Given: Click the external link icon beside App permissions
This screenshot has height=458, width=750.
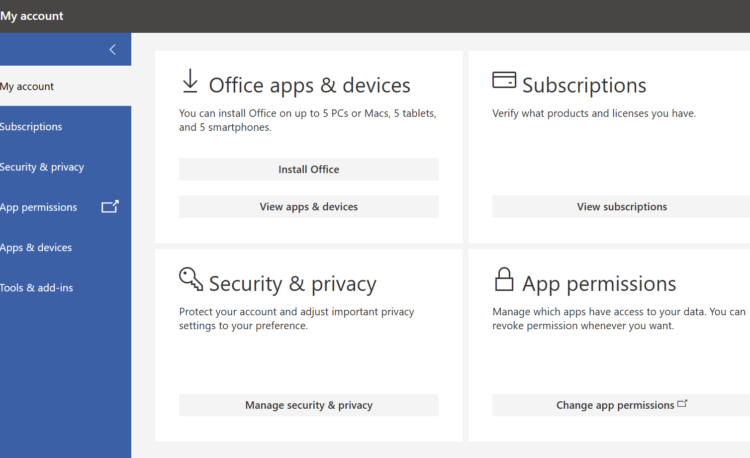Looking at the screenshot, I should click(x=110, y=207).
